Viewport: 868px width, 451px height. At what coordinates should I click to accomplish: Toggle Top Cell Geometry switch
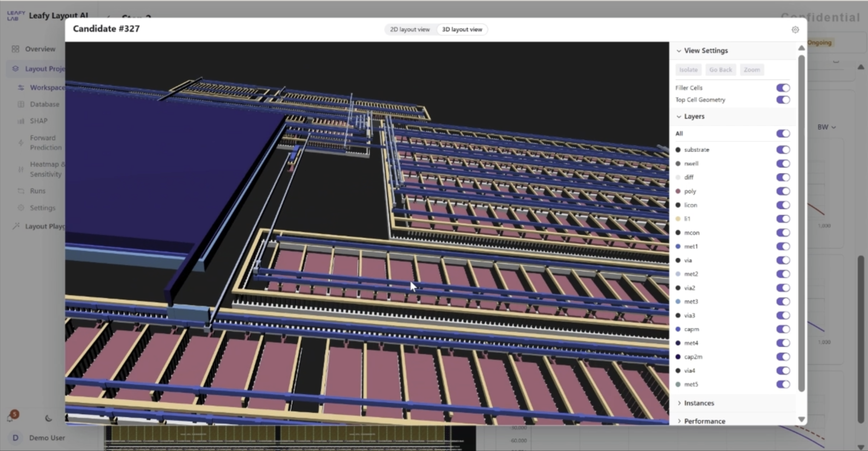[783, 100]
